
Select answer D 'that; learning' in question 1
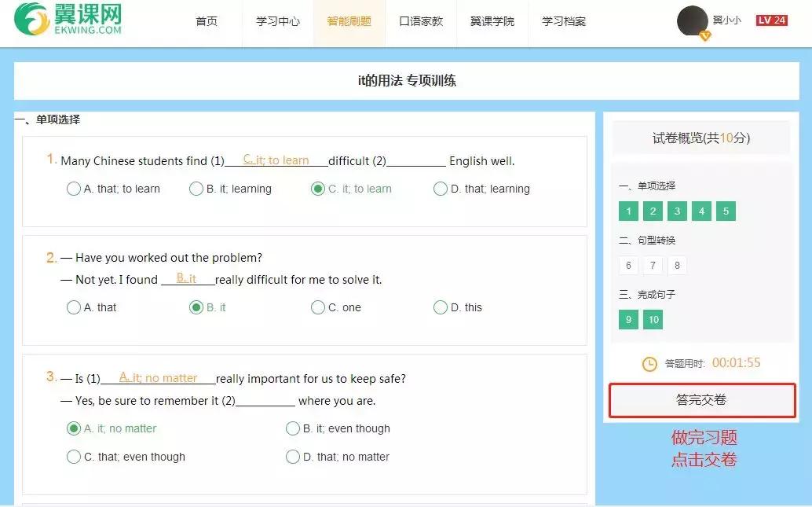pyautogui.click(x=441, y=189)
